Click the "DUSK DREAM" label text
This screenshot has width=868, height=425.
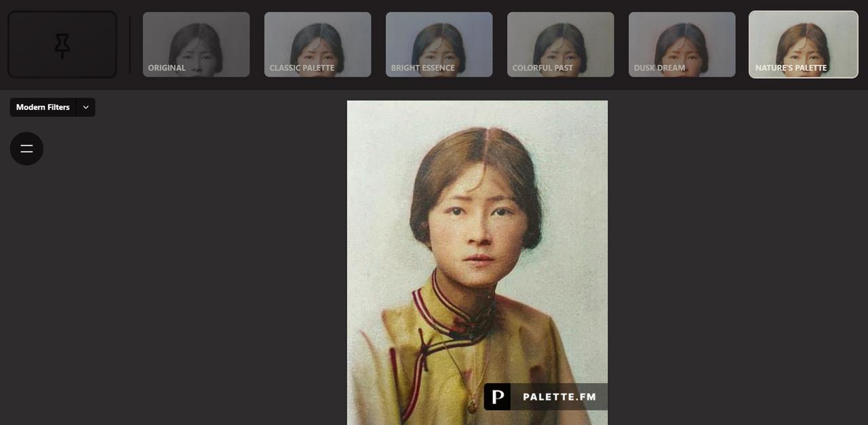point(659,68)
